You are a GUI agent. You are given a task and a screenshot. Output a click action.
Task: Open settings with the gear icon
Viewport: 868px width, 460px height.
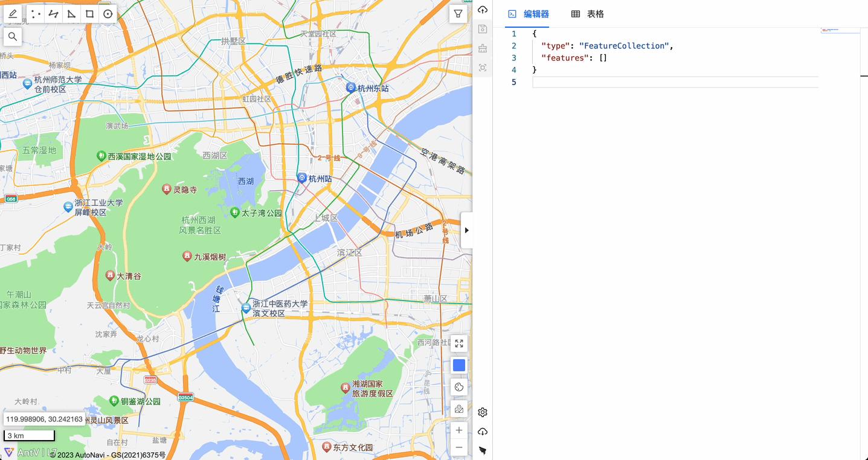482,412
